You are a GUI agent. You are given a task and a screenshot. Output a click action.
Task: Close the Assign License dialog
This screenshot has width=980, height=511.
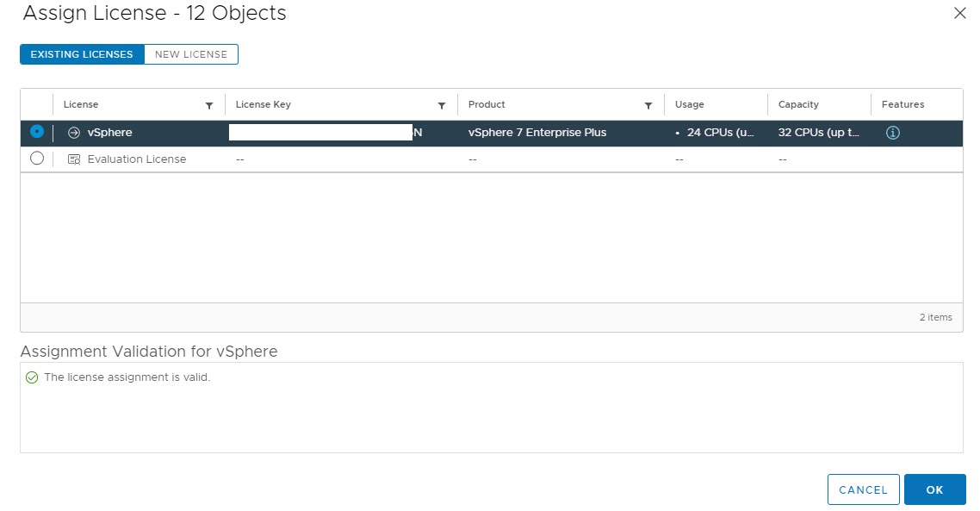pyautogui.click(x=960, y=13)
